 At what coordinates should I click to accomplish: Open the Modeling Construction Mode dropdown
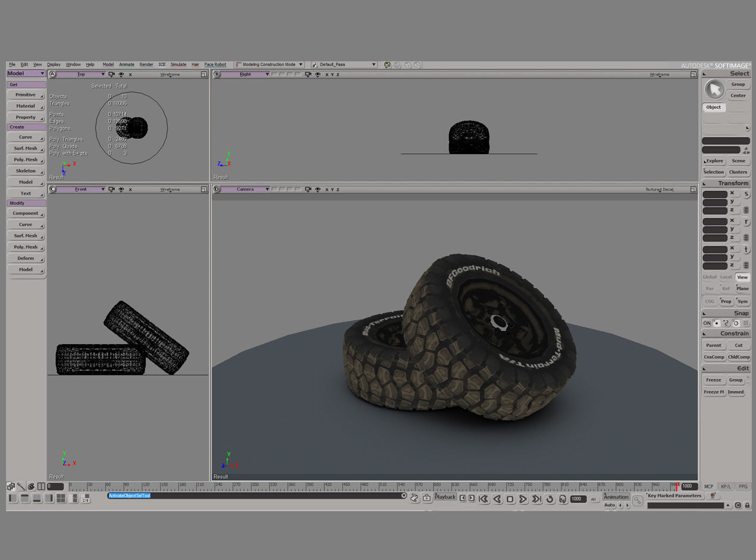(x=269, y=64)
